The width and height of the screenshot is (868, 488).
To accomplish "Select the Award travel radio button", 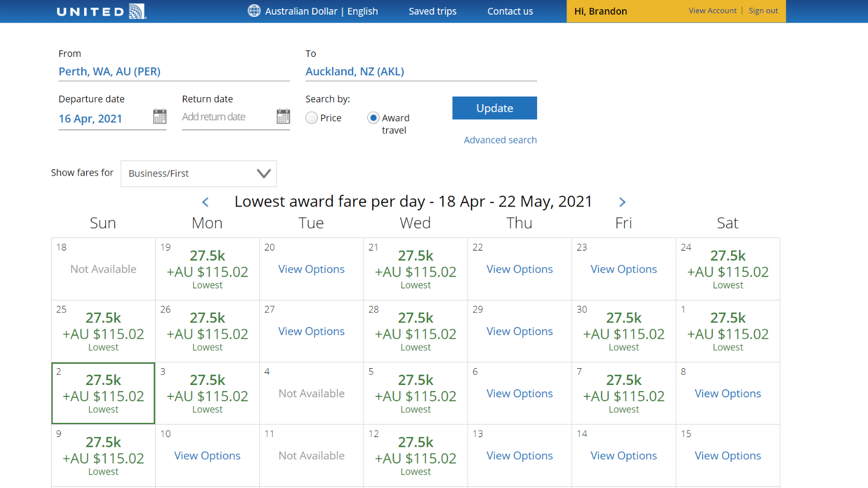I will pos(373,118).
